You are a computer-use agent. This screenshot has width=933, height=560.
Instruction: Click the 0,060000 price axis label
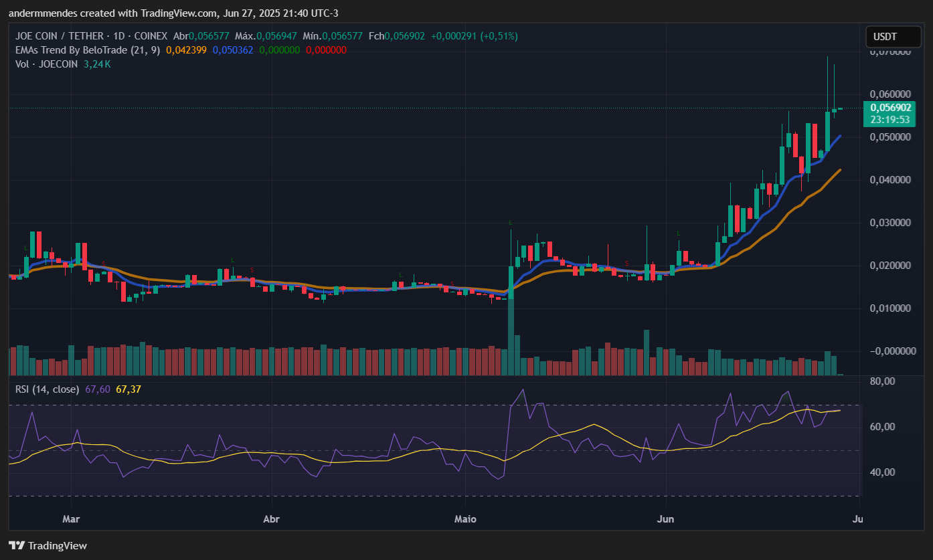(891, 94)
